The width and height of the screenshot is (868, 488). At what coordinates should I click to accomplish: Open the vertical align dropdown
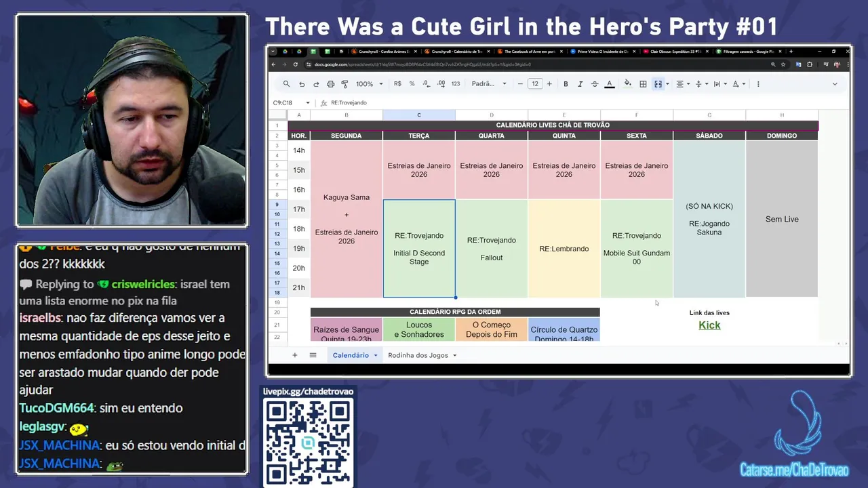tap(701, 84)
